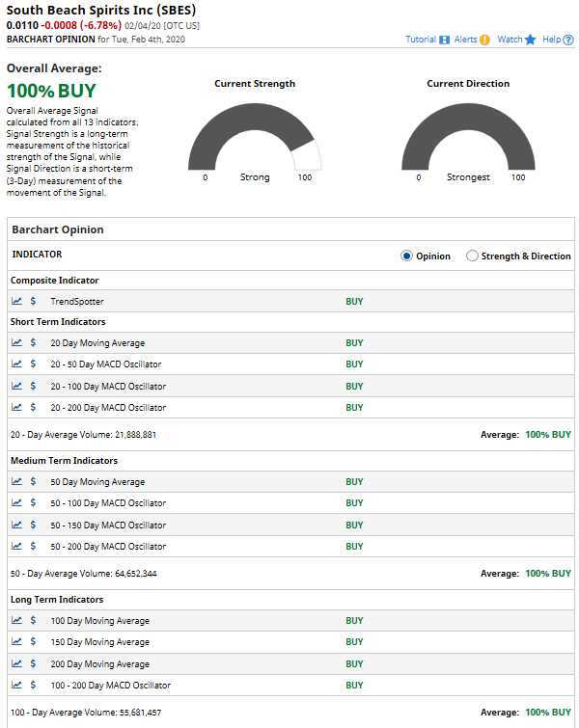
Task: Click 20 - Day Average Volume value
Action: (136, 435)
